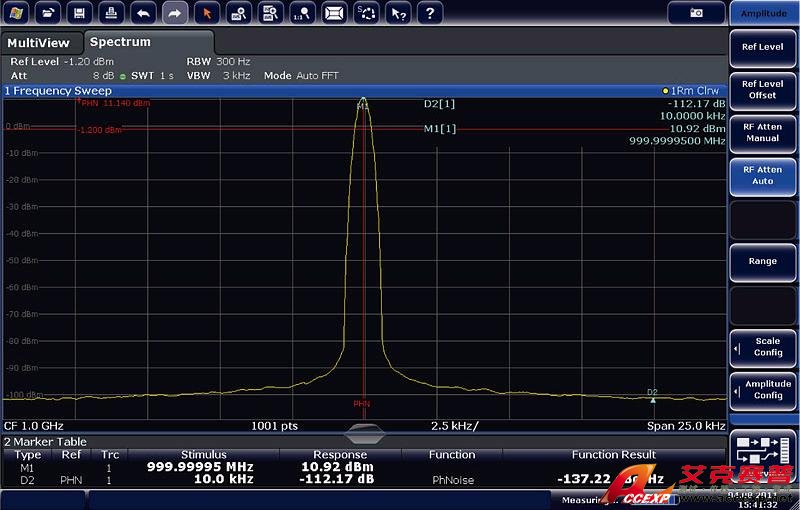Expand the Scale Config submenu
The height and width of the screenshot is (510, 800).
point(762,347)
